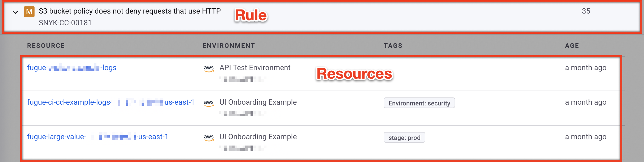Click AWS icon beside API Test Environment

(x=209, y=68)
